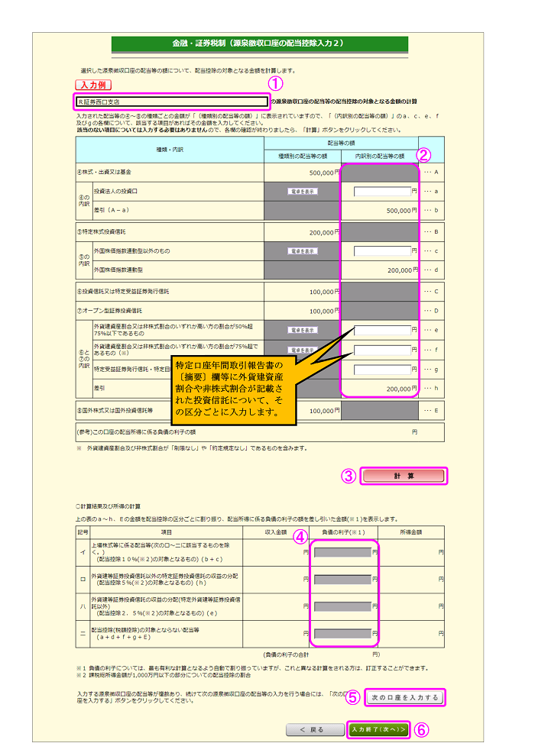Select the 投資法人の投資口 row label
Image resolution: width=535 pixels, height=756 pixels.
click(x=115, y=192)
